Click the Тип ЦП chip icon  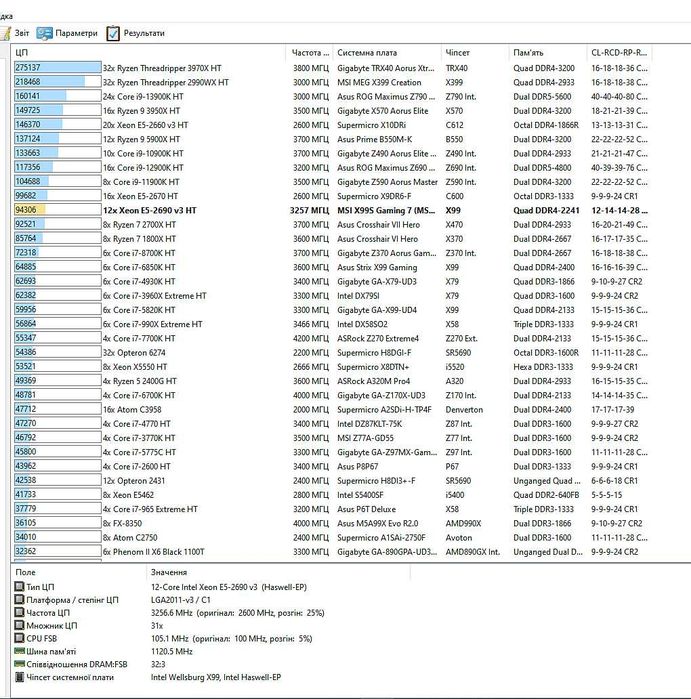(x=19, y=587)
